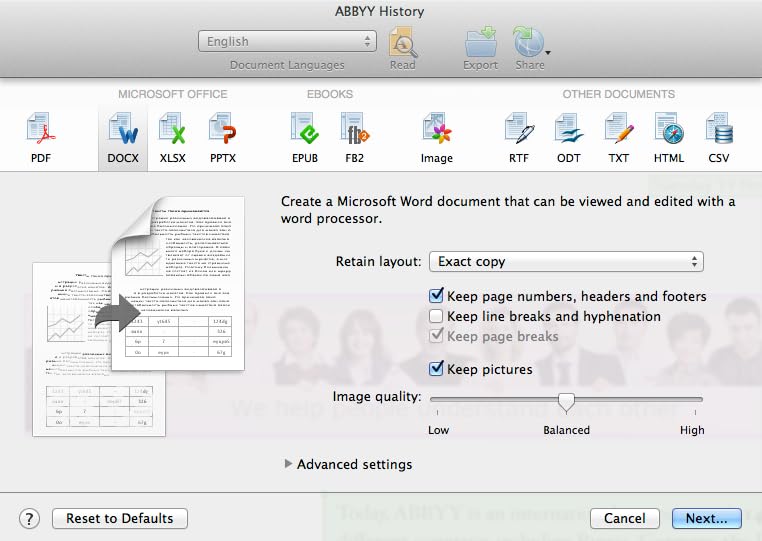Screen dimensions: 762x541
Task: Click the Image quality slider handle
Action: coord(566,402)
